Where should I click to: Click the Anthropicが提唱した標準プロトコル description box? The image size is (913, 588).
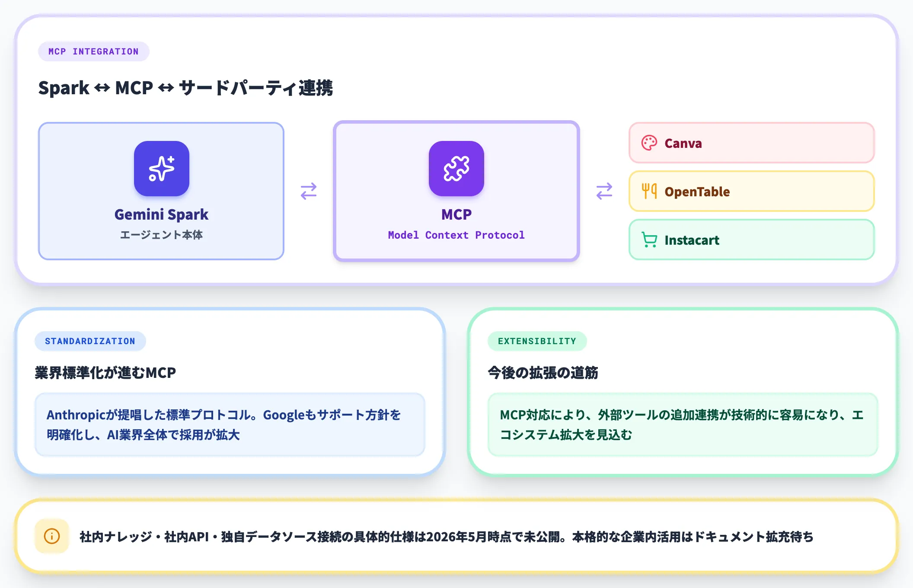pyautogui.click(x=230, y=425)
